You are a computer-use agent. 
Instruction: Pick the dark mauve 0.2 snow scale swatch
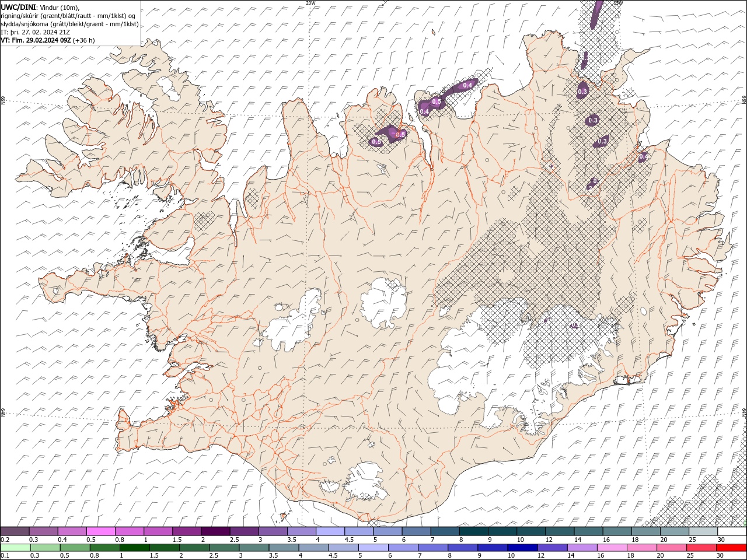[x=15, y=531]
